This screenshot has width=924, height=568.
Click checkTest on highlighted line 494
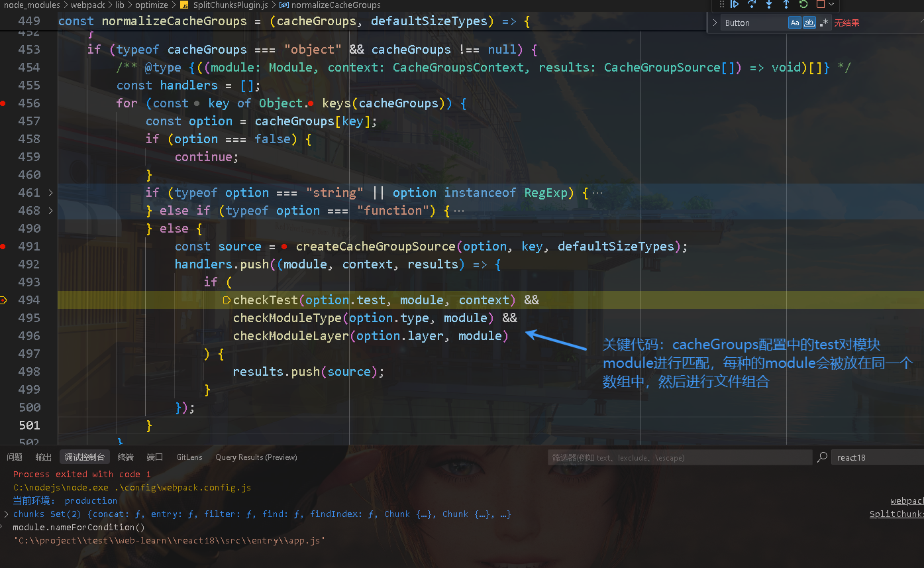266,300
